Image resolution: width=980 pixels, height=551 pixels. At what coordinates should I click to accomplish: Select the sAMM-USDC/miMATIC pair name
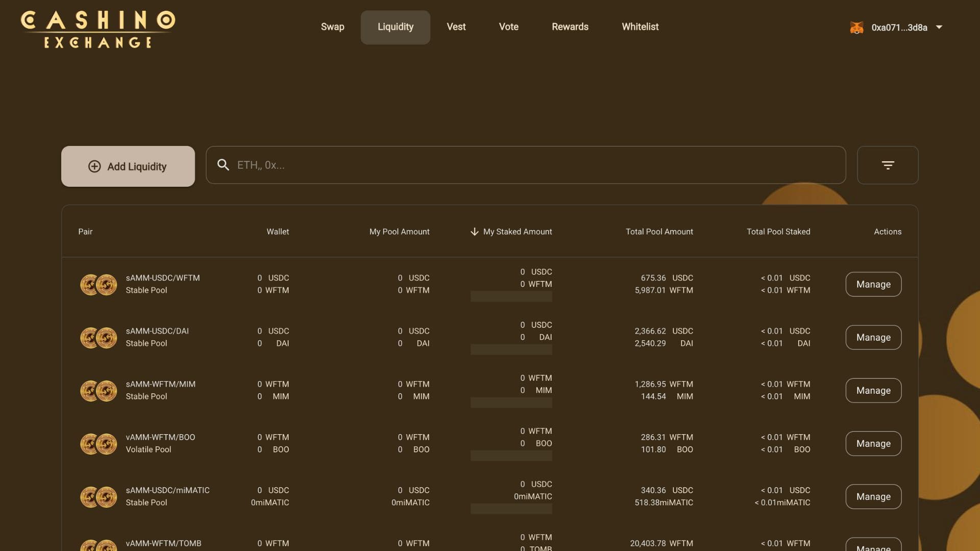click(167, 490)
